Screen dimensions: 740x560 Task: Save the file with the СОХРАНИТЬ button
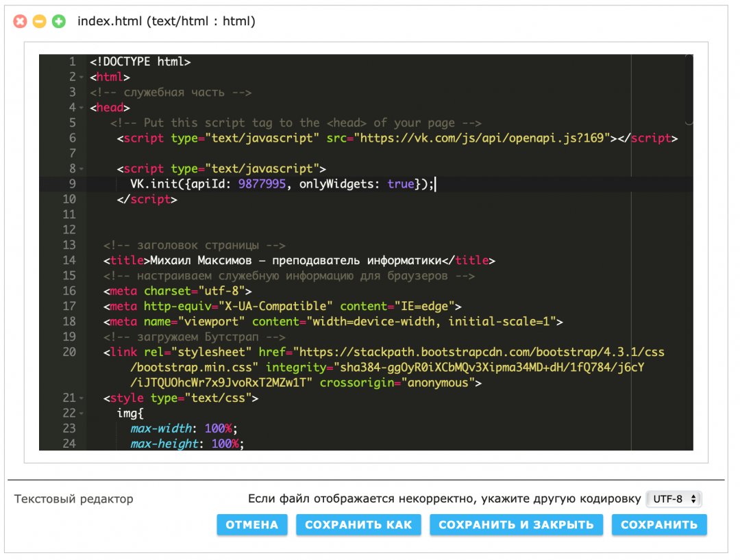point(659,525)
